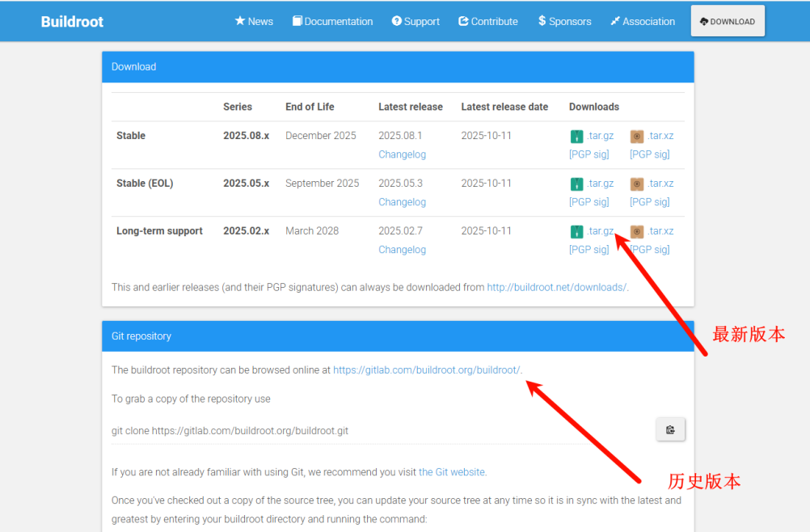Click the git clone command text
The height and width of the screenshot is (532, 810).
click(230, 431)
